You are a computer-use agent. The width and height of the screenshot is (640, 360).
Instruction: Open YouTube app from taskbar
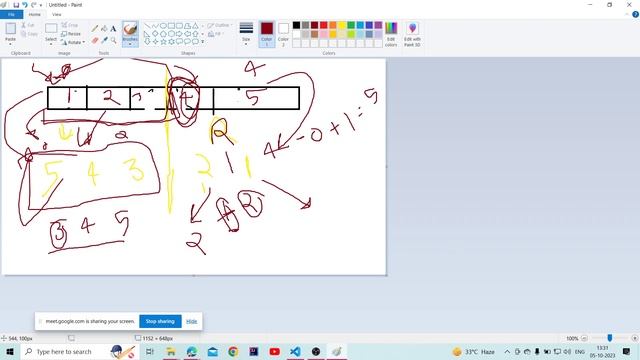click(274, 351)
